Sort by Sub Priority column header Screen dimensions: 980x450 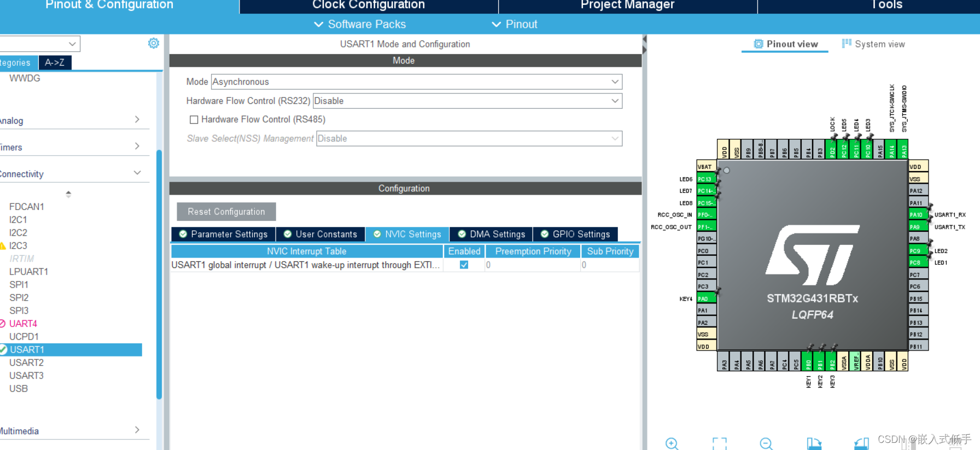(x=610, y=251)
